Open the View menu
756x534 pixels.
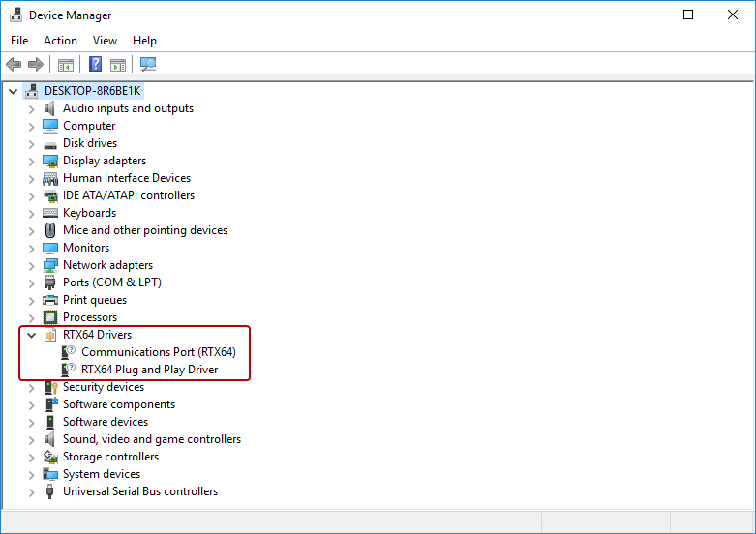tap(105, 41)
